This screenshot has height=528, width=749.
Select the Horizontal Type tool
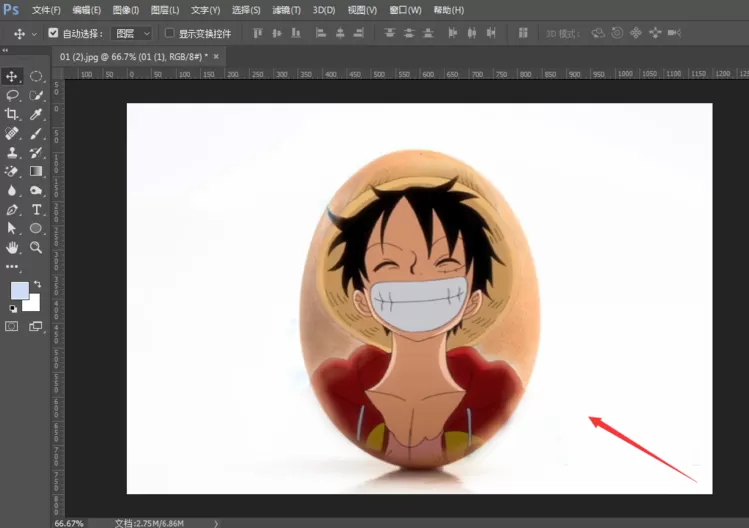(36, 209)
